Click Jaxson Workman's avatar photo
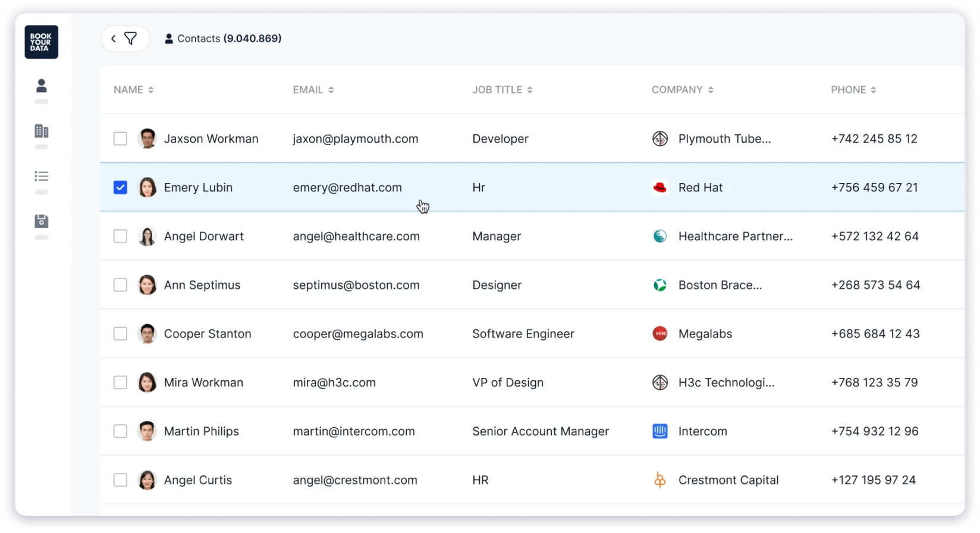 click(147, 138)
